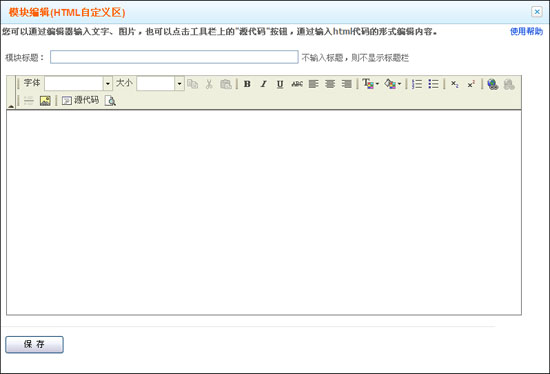Apply underline formatting
The height and width of the screenshot is (374, 550).
pyautogui.click(x=280, y=84)
